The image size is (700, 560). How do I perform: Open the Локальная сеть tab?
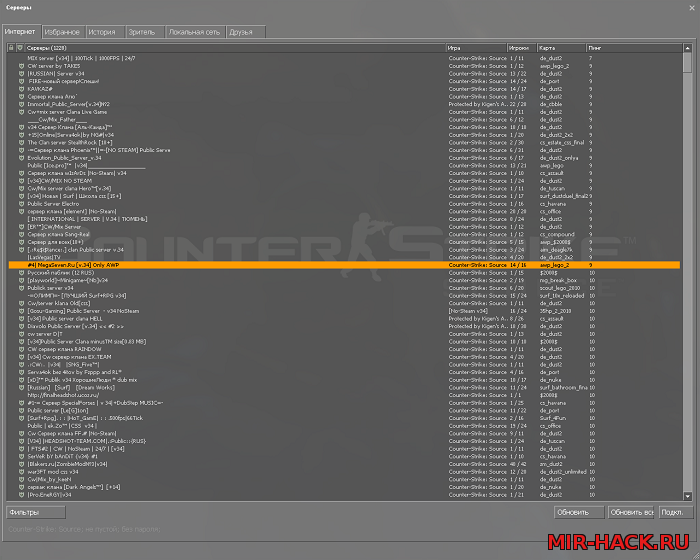pos(194,32)
